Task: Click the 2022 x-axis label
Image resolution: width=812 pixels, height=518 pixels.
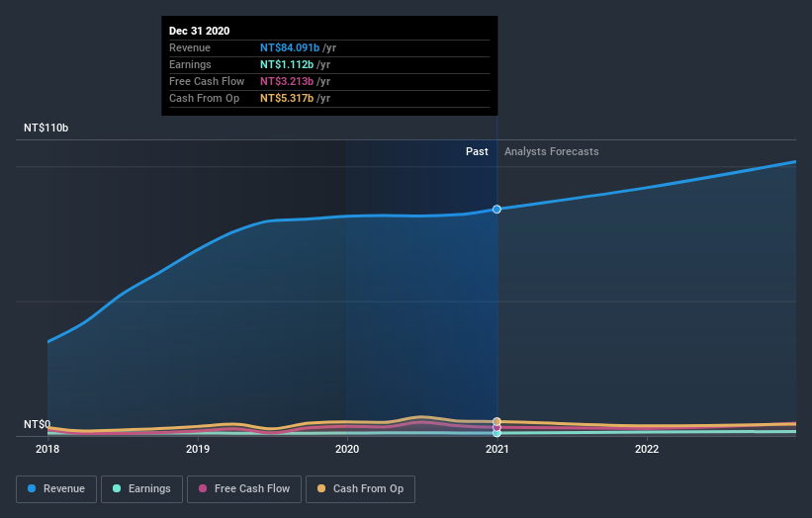Action: 647,449
